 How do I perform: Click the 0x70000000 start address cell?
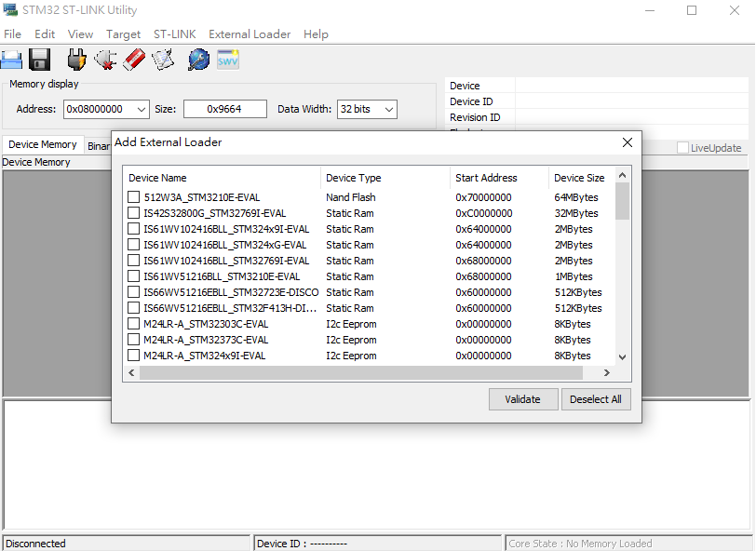pyautogui.click(x=483, y=197)
